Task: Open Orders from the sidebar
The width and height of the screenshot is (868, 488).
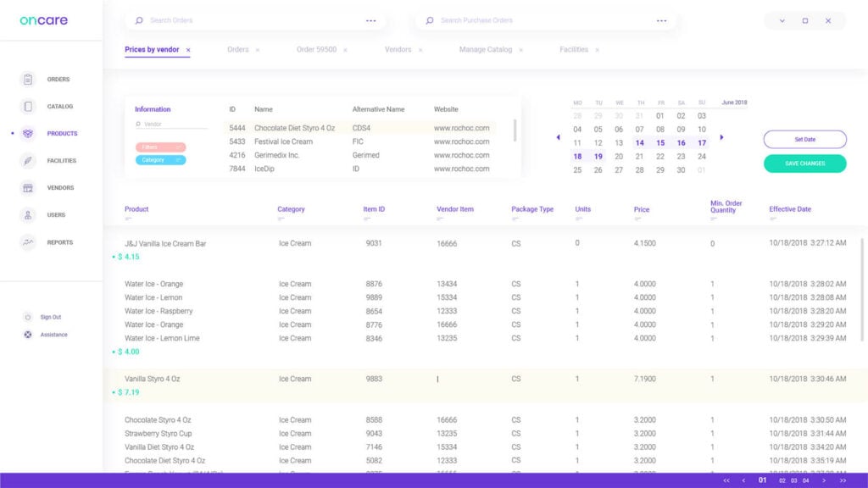Action: click(x=51, y=79)
